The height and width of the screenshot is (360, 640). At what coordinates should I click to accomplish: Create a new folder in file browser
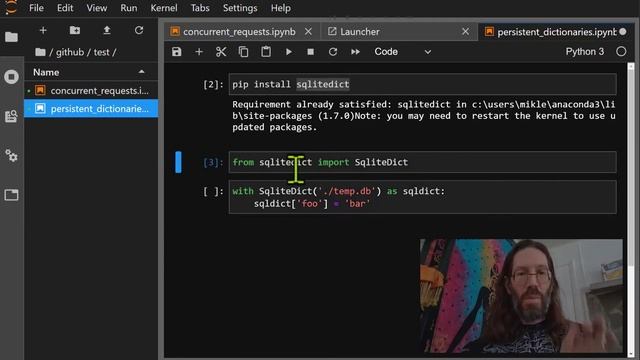pyautogui.click(x=75, y=30)
